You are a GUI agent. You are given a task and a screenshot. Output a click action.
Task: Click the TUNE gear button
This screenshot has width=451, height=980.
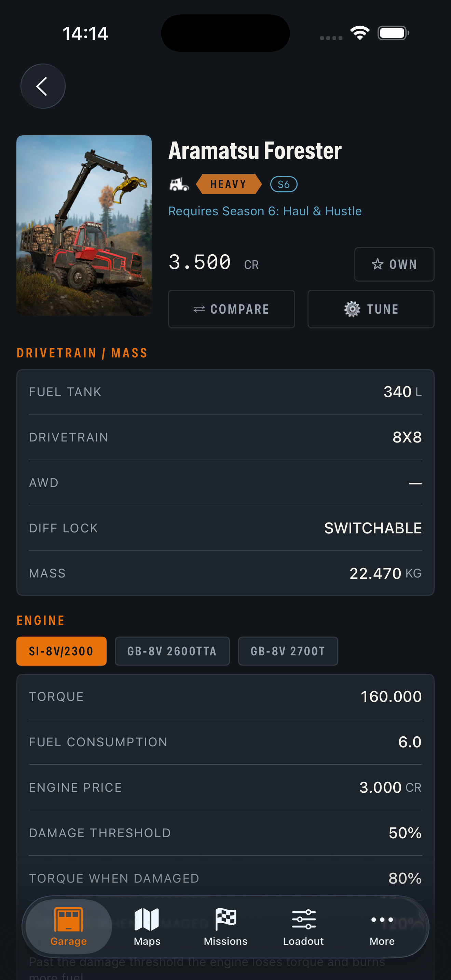coord(371,309)
